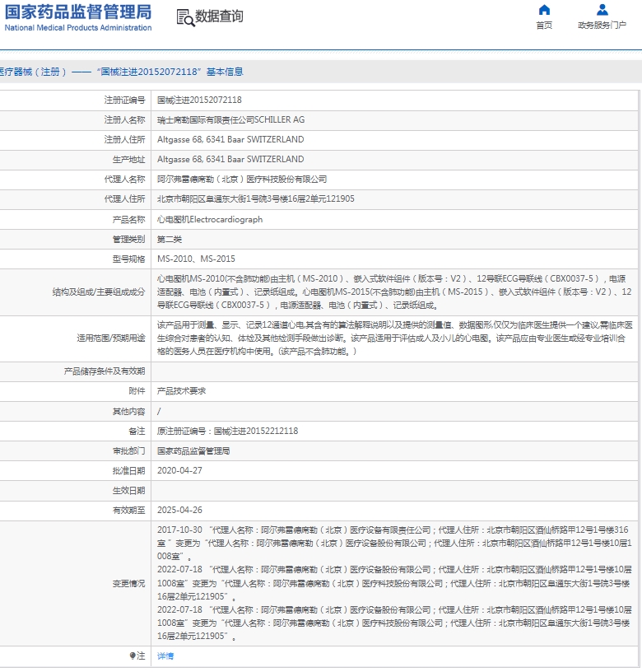642x672 pixels.
Task: Click the agent address 北京市朝阳区 value
Action: point(256,198)
